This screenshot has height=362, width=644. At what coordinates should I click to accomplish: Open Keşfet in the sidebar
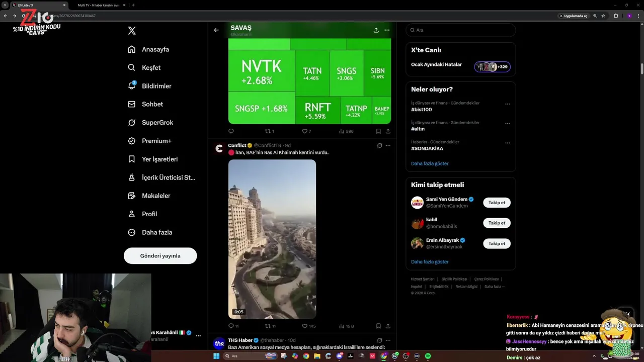click(144, 67)
